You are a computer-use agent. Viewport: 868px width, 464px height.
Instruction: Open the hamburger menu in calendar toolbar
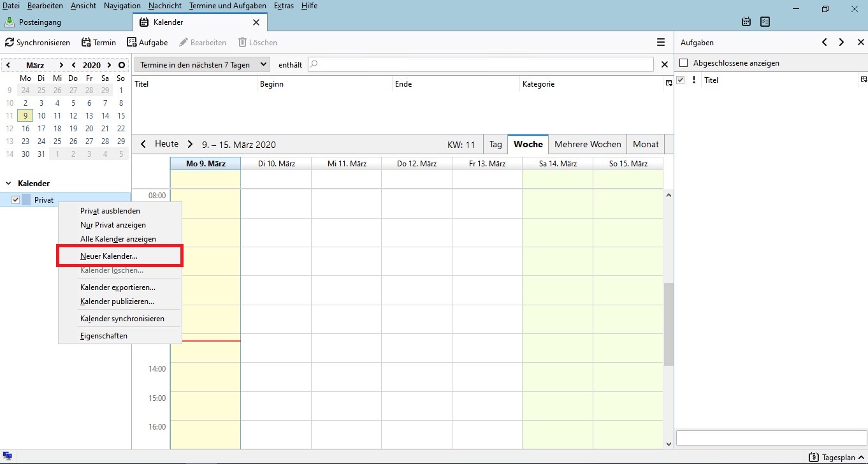point(661,43)
